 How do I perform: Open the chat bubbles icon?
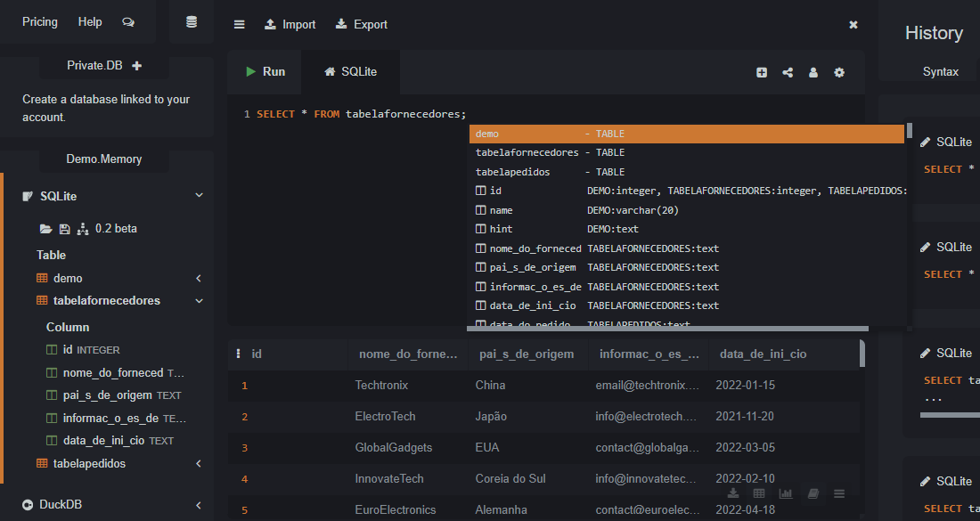coord(128,22)
